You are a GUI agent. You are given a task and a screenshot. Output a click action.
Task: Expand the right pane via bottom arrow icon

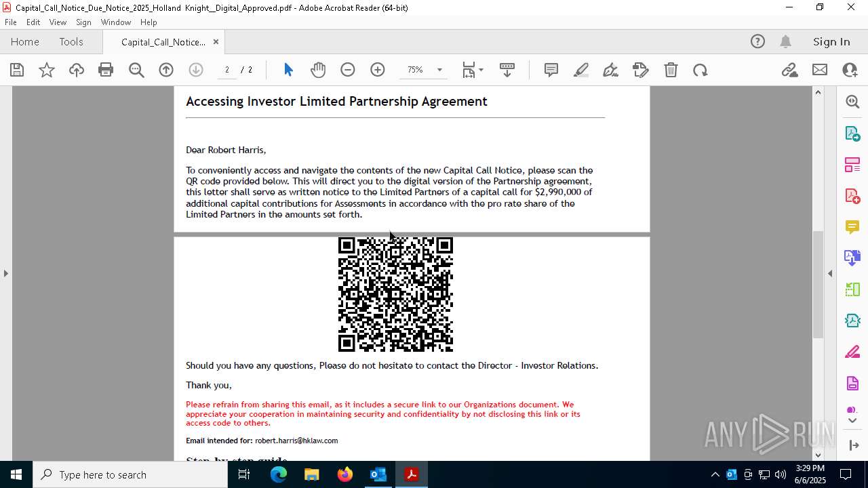(852, 445)
